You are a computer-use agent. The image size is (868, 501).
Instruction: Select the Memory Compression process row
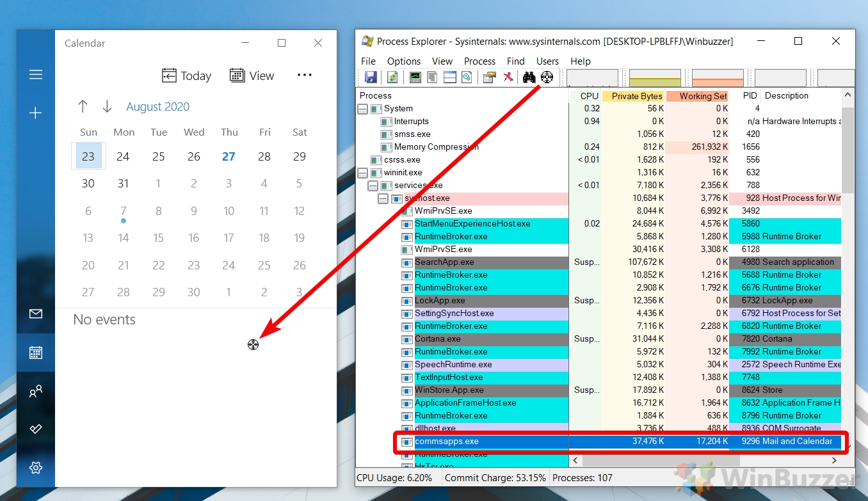(599, 147)
